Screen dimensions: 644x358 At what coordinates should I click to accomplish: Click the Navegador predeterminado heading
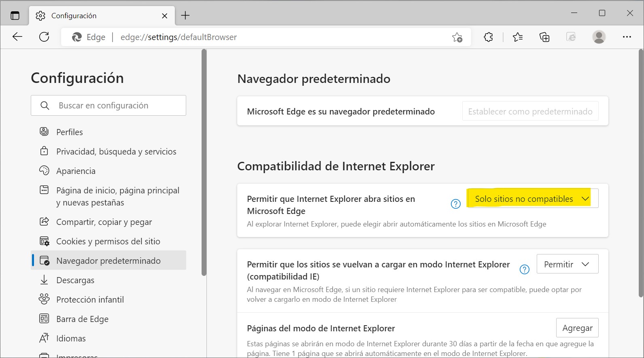point(314,78)
